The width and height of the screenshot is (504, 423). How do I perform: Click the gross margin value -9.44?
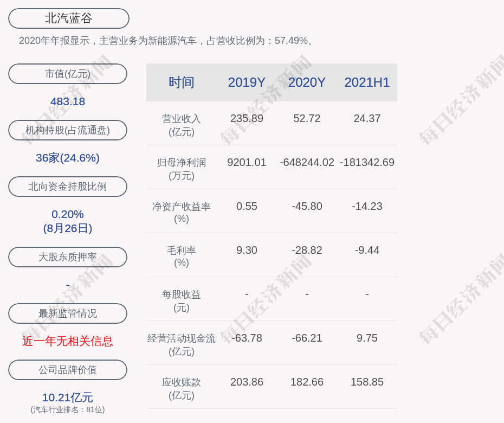367,250
